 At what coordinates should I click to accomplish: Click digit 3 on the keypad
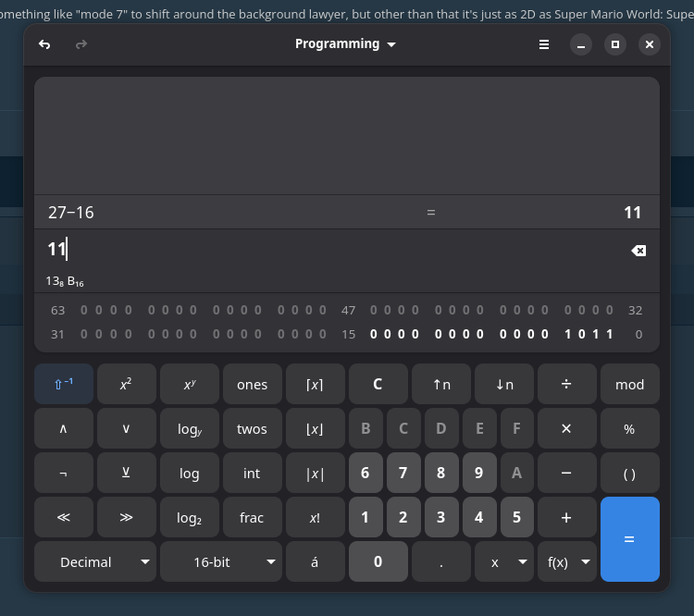441,517
